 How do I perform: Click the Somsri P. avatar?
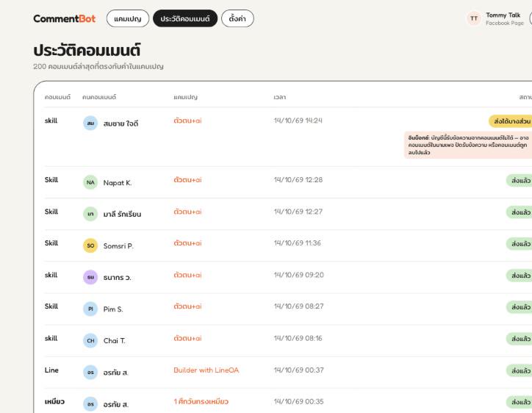(90, 245)
